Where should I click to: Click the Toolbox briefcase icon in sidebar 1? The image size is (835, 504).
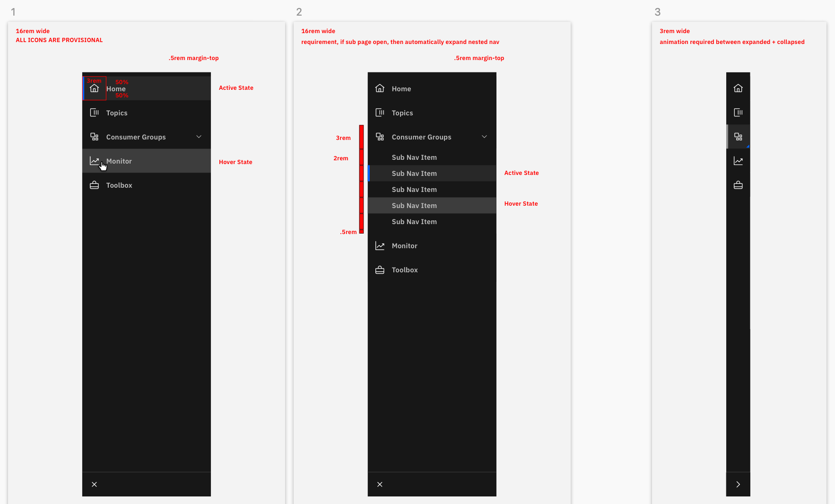95,185
